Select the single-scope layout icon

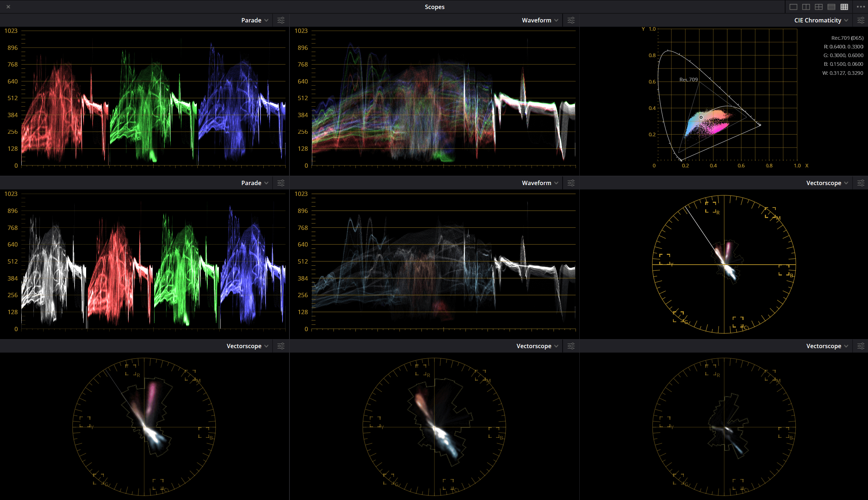click(793, 7)
